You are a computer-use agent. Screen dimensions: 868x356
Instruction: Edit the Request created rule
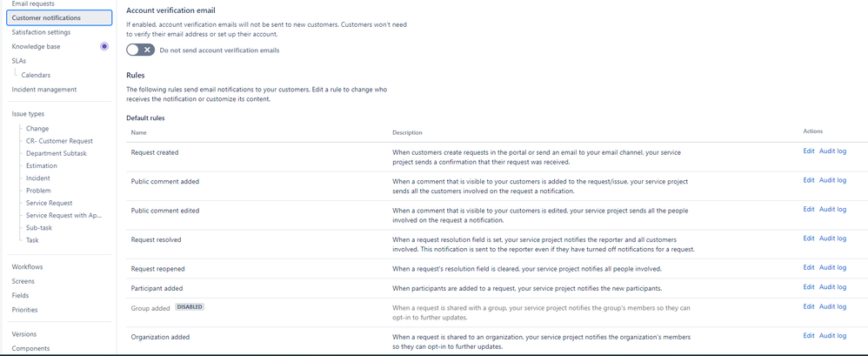point(809,151)
